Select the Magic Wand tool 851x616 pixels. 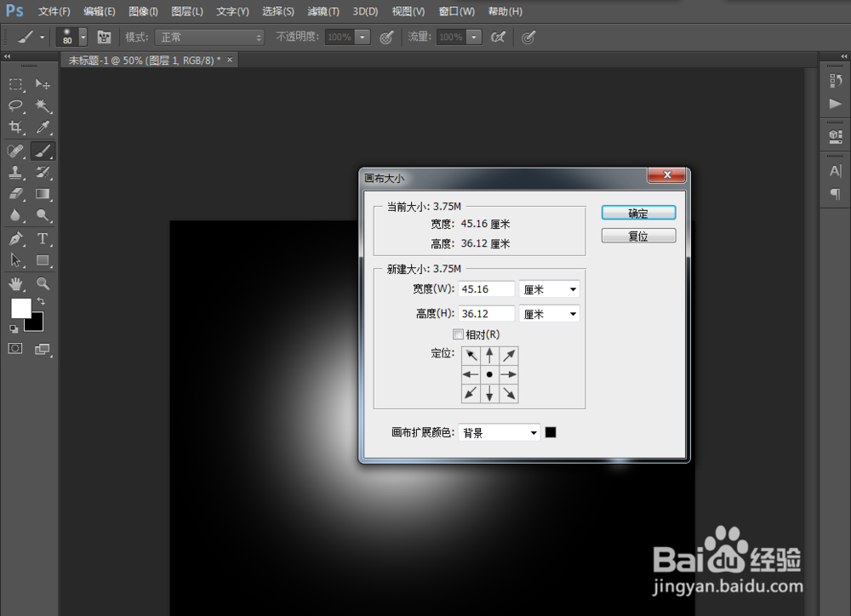pyautogui.click(x=43, y=106)
